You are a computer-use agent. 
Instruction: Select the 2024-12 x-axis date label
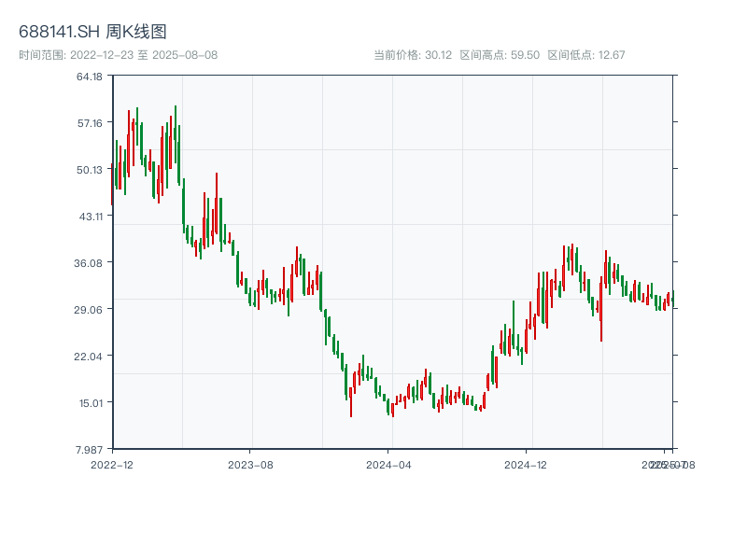526,464
